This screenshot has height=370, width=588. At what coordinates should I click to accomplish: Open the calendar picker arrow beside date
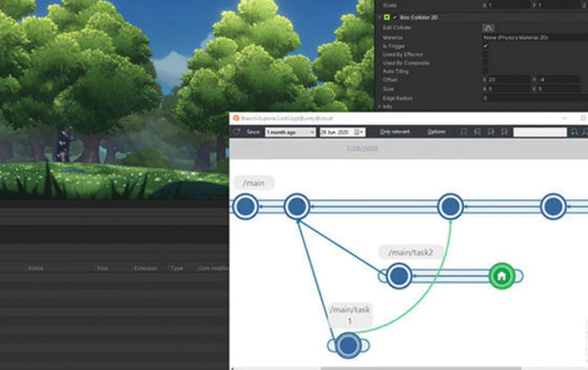pyautogui.click(x=360, y=132)
